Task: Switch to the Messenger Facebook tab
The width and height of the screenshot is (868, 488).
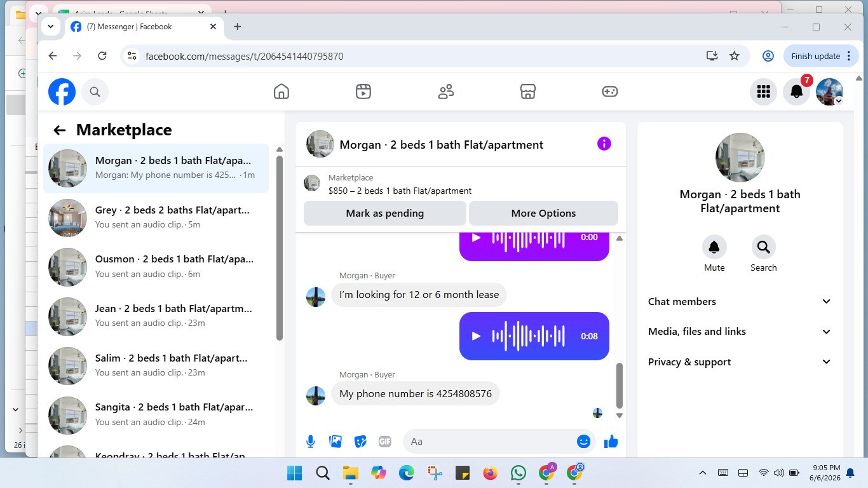Action: 144,27
